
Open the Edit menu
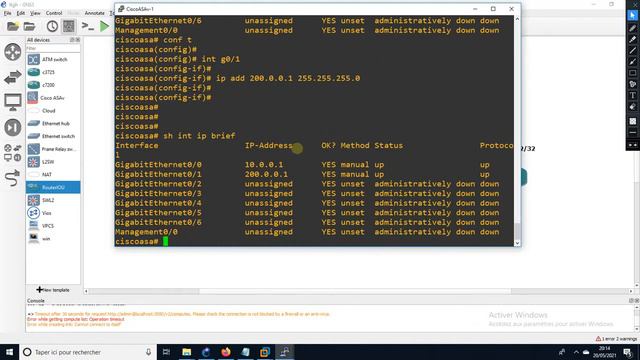click(x=21, y=13)
